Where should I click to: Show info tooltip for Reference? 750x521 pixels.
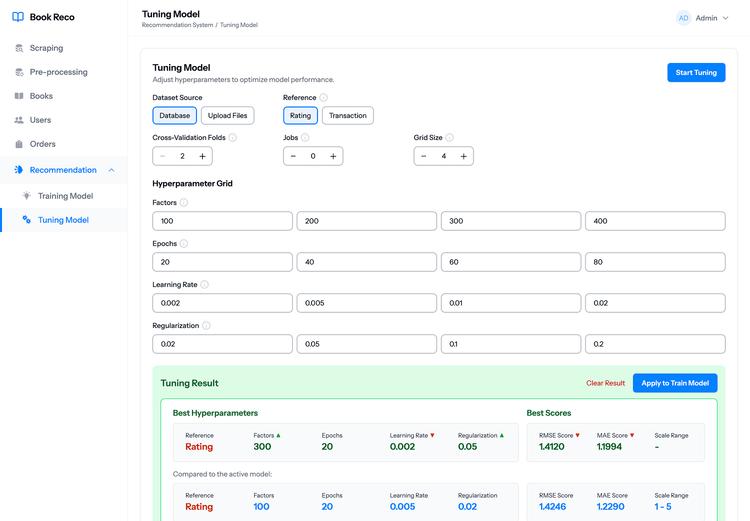click(324, 98)
